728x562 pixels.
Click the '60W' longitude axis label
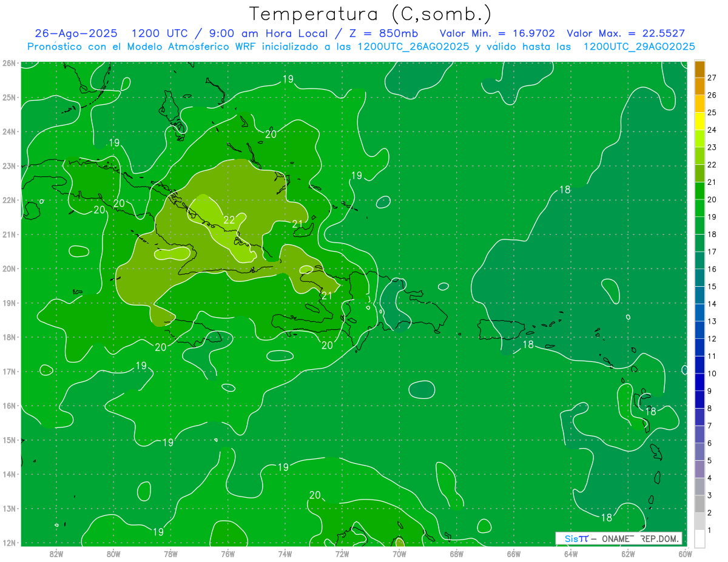(685, 553)
